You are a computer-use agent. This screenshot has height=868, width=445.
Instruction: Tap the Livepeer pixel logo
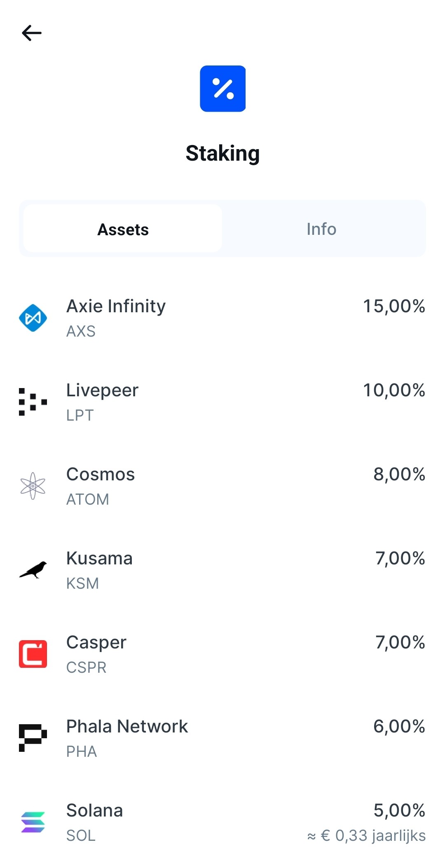click(33, 402)
